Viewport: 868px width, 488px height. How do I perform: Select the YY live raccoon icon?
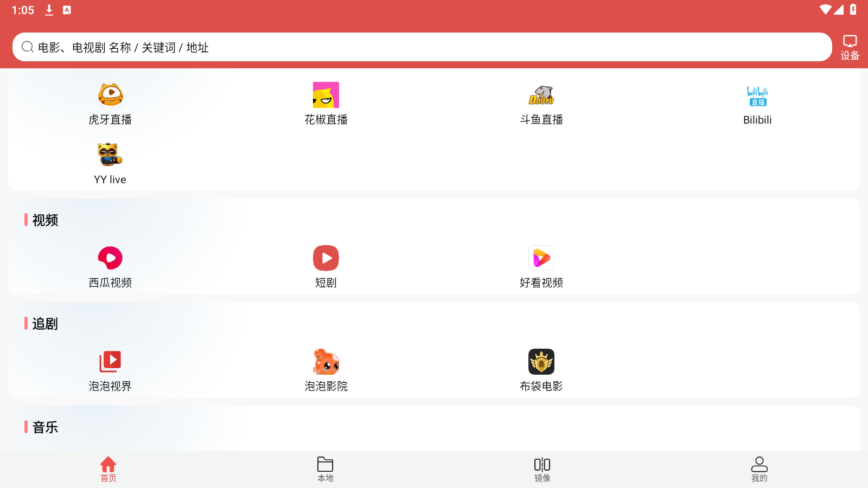tap(110, 156)
